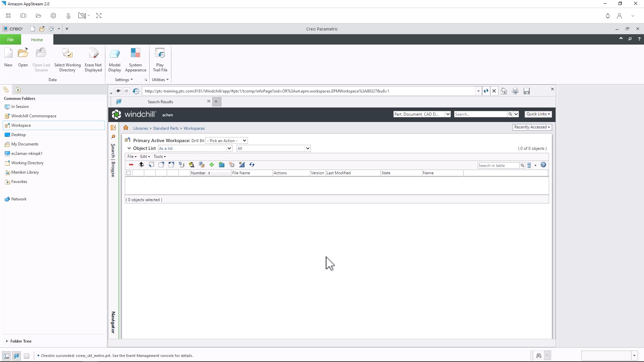Click the New Folder icon in workspace toolbar

tap(222, 165)
